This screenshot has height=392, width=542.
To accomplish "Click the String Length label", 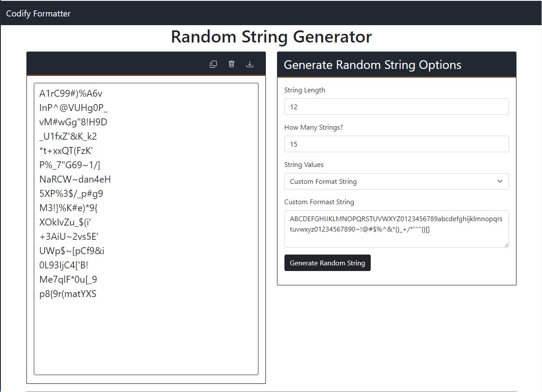I will pos(304,90).
